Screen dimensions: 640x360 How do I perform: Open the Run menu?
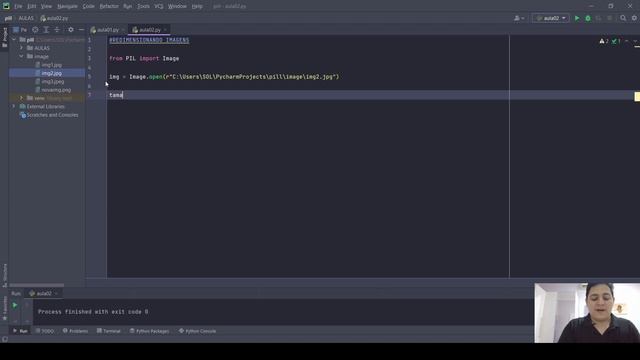(x=127, y=6)
